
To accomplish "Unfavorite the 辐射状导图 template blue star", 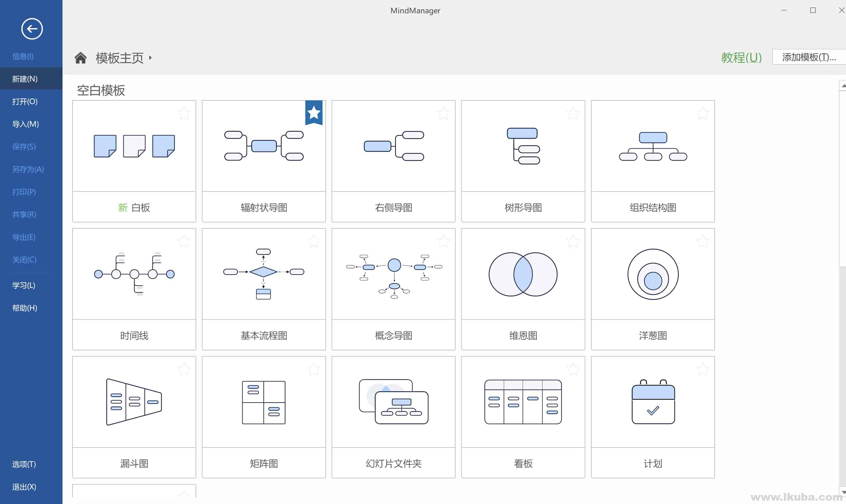I will click(314, 113).
